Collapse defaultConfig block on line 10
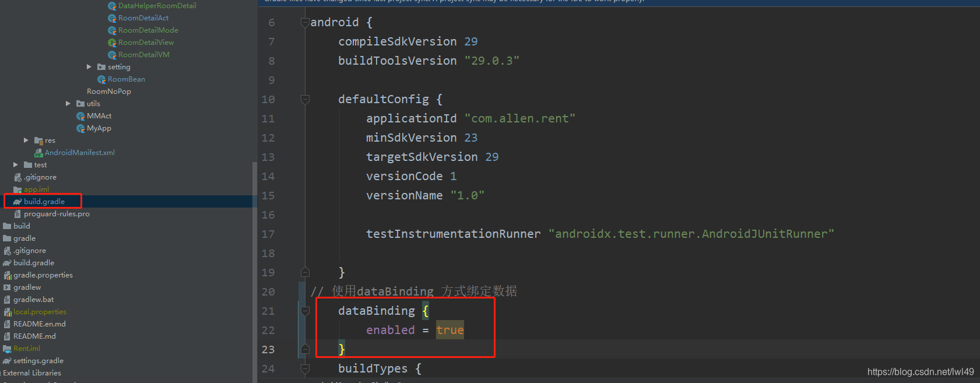 coord(305,99)
